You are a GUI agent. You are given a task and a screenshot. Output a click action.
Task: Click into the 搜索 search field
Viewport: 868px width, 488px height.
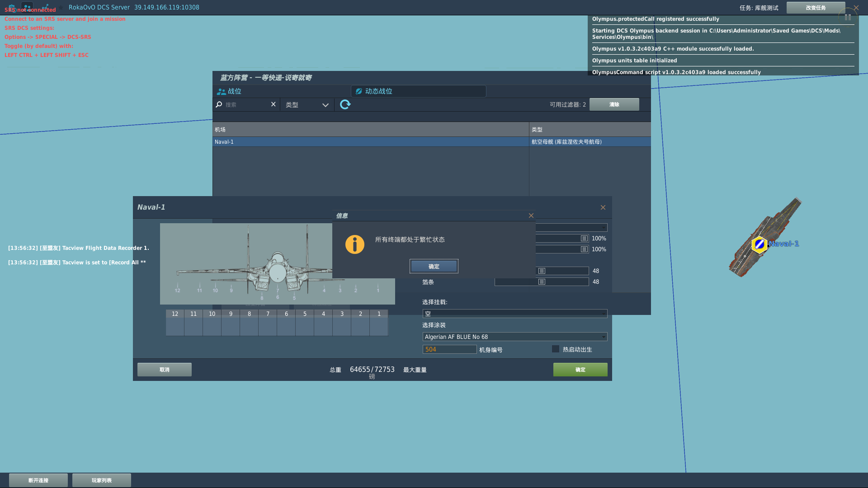pyautogui.click(x=246, y=104)
